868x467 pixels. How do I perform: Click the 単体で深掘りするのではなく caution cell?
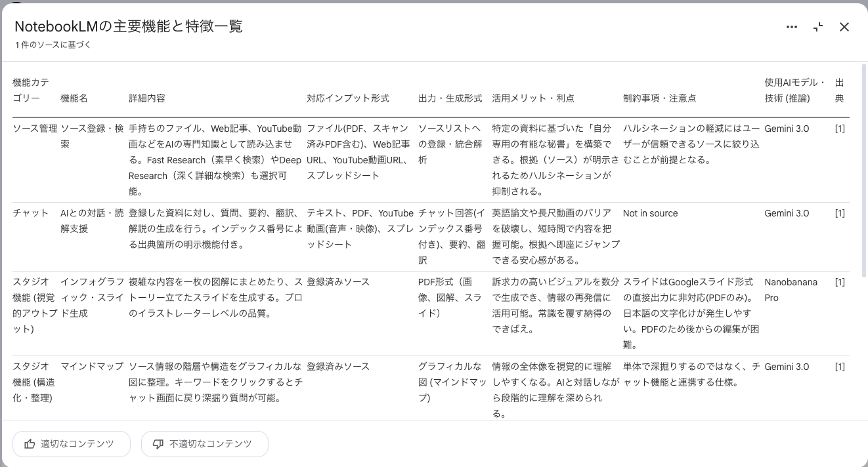point(691,375)
